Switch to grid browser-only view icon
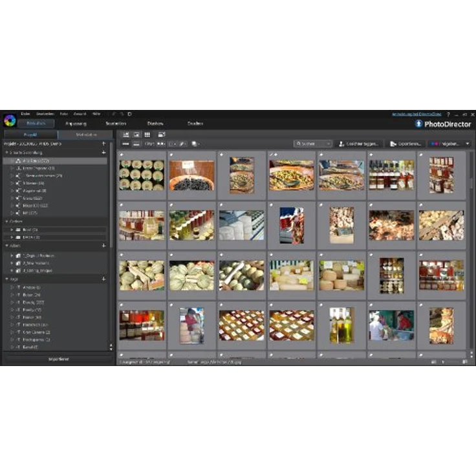Screen dimensions: 476x476 click(x=147, y=135)
